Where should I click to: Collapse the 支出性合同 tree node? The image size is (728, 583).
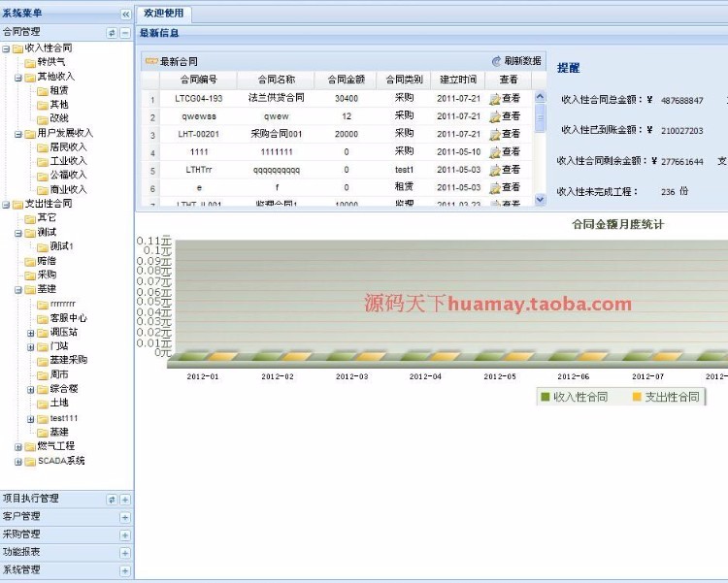point(6,205)
